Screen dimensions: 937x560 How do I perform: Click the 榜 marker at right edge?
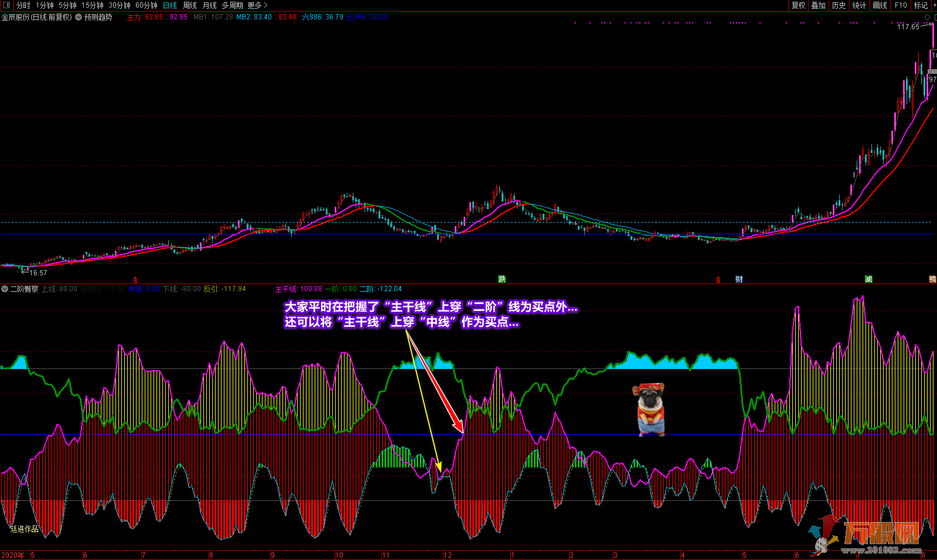click(932, 279)
